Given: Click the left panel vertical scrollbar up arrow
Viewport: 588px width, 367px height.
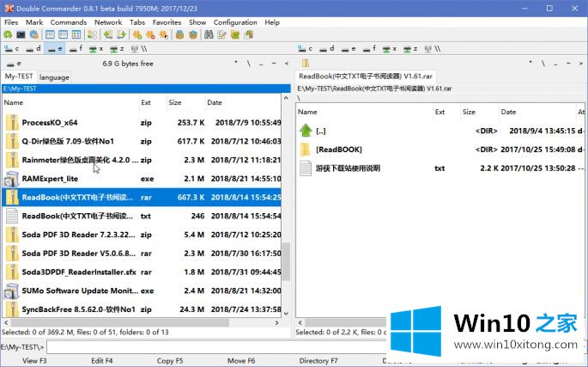Looking at the screenshot, I should click(x=286, y=98).
